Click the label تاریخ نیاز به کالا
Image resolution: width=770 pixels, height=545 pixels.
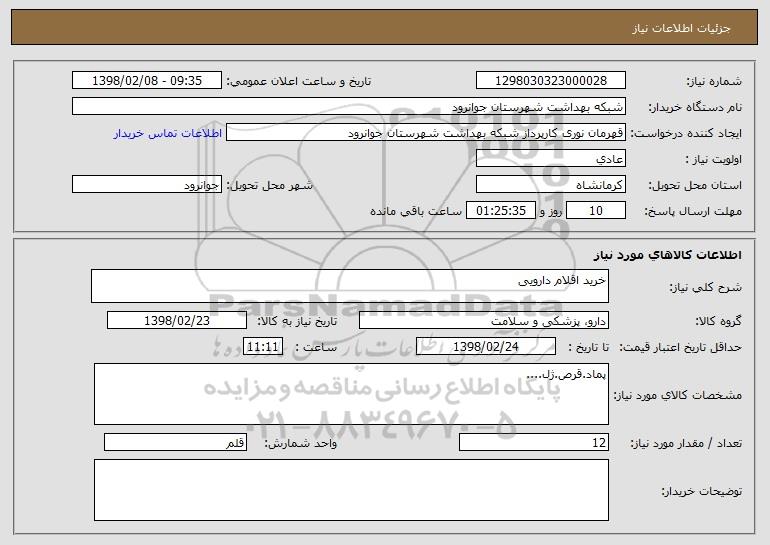297,322
